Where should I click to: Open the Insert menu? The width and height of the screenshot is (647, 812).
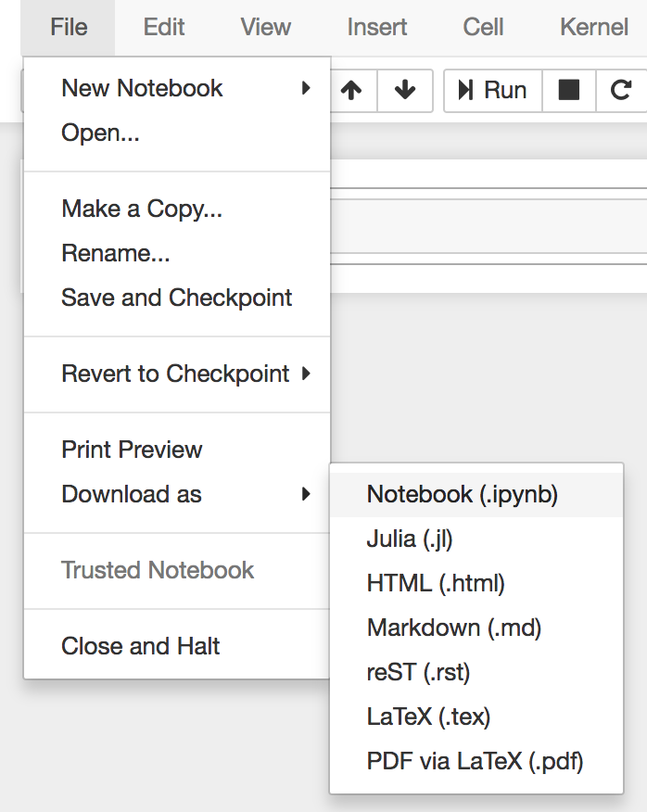coord(376,27)
